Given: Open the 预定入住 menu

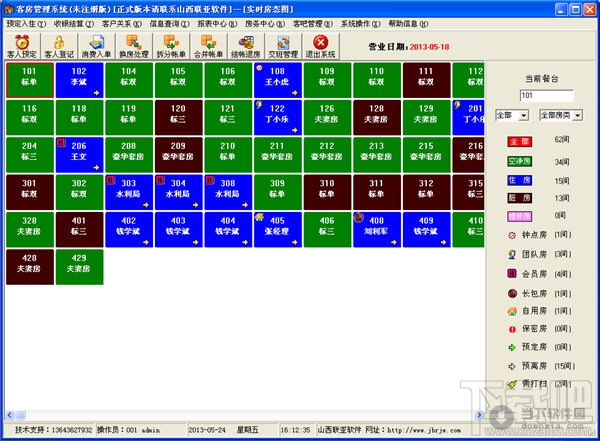Looking at the screenshot, I should point(26,24).
